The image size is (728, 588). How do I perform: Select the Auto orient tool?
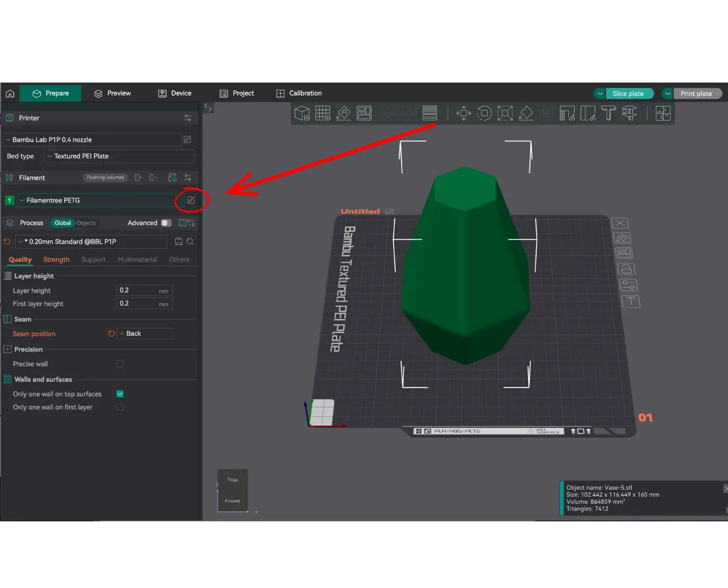pos(343,113)
